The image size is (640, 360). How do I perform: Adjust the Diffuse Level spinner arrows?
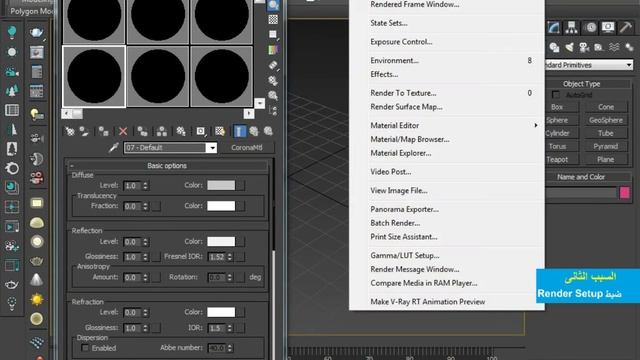[x=145, y=186]
